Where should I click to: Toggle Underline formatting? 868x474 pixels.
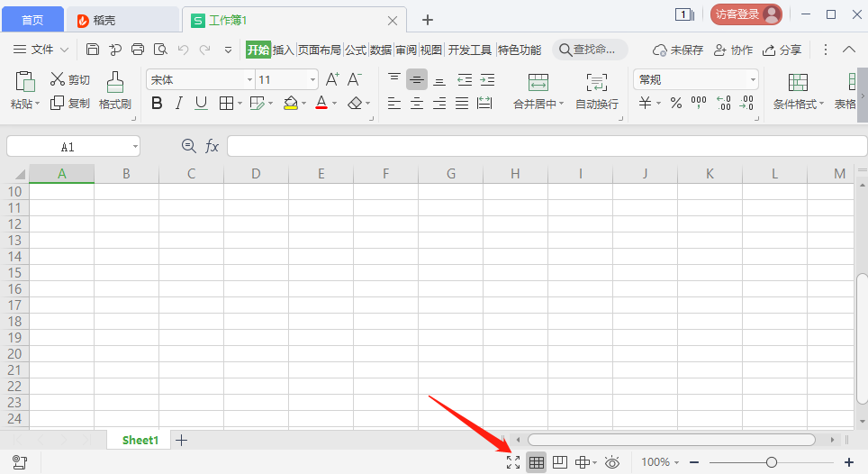click(202, 103)
